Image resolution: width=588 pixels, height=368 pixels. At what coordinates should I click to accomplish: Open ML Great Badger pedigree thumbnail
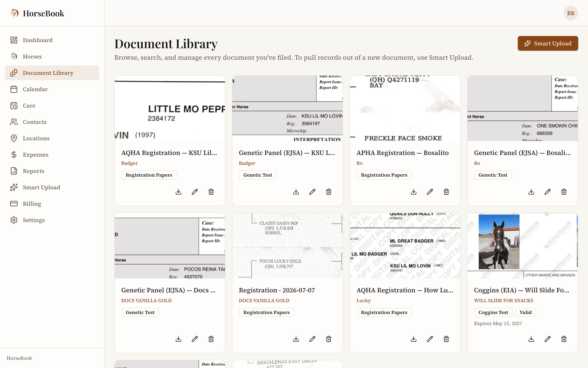pos(405,246)
